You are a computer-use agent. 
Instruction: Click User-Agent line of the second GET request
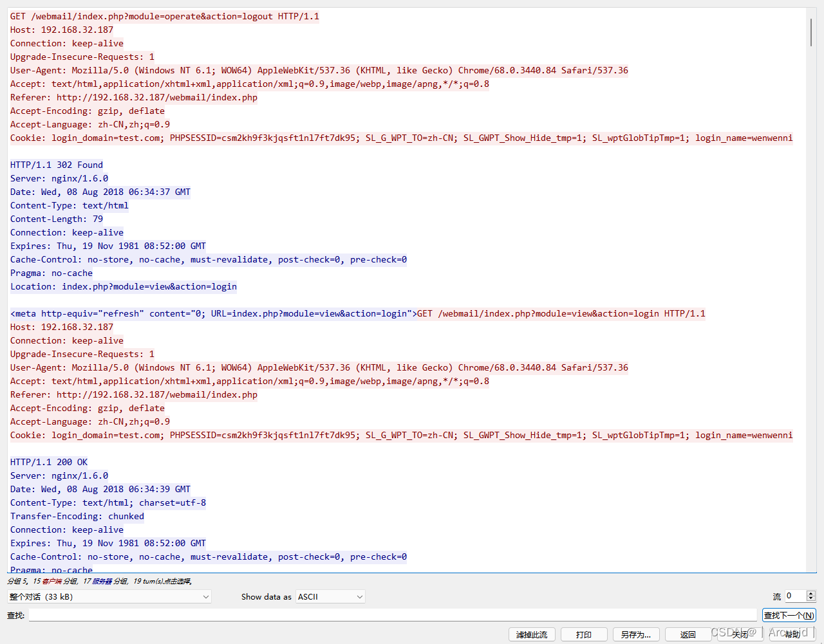click(319, 367)
